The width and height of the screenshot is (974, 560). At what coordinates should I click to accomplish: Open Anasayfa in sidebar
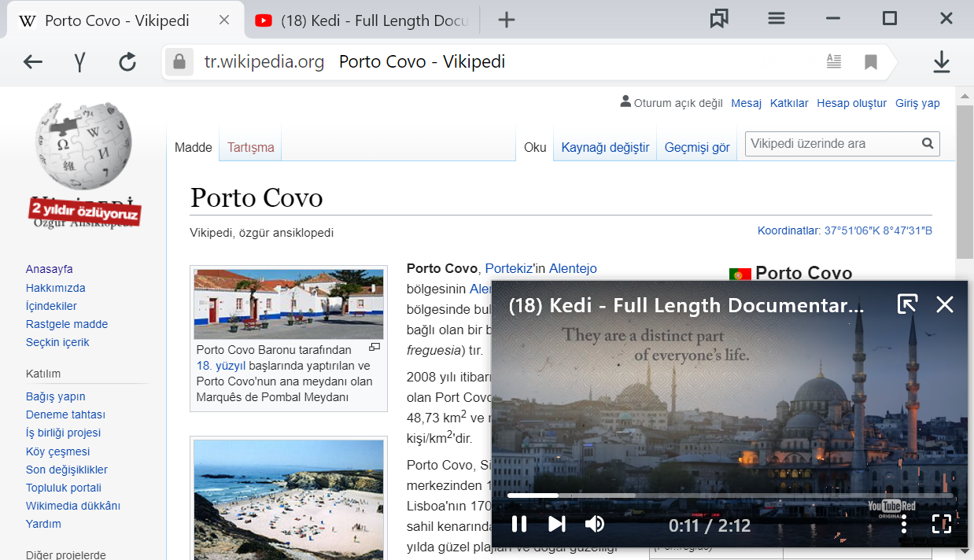pyautogui.click(x=49, y=269)
